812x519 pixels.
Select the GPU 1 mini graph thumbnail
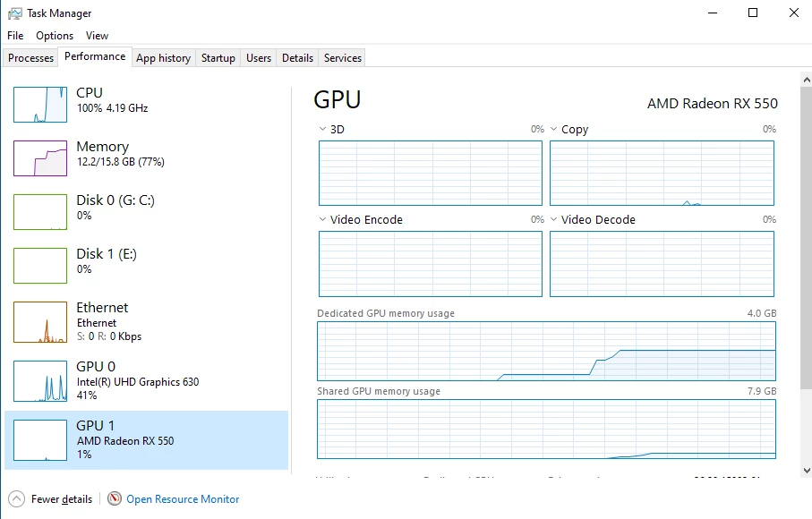[40, 440]
